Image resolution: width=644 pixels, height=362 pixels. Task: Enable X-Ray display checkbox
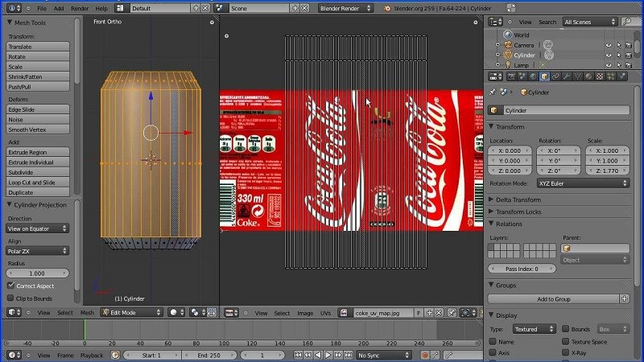(566, 352)
